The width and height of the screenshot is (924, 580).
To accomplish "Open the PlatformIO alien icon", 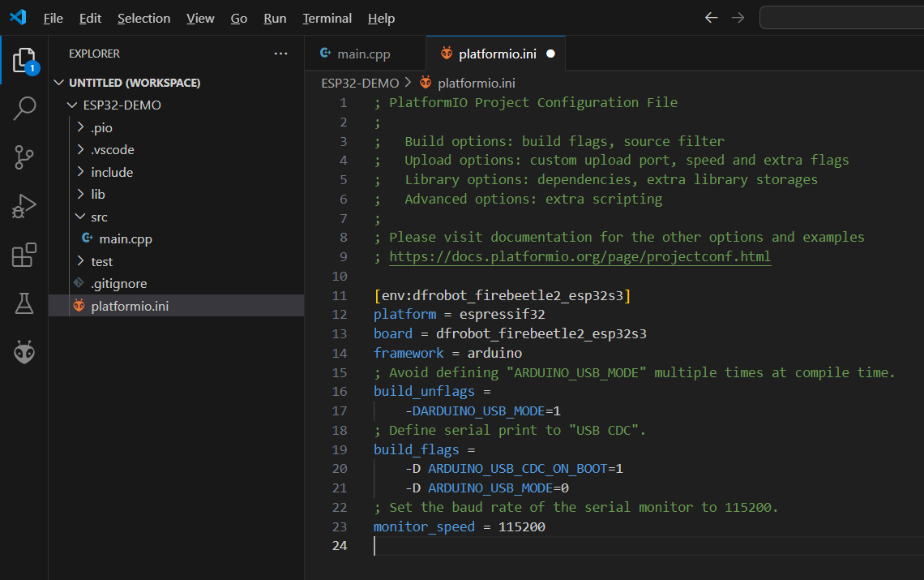I will [x=24, y=353].
